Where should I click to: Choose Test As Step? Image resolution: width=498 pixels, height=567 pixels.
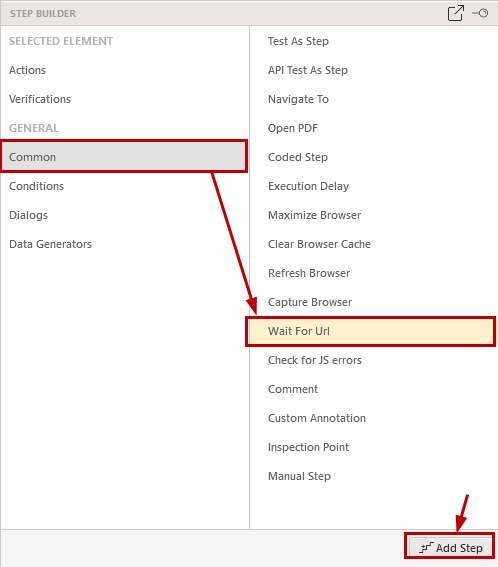(x=298, y=41)
